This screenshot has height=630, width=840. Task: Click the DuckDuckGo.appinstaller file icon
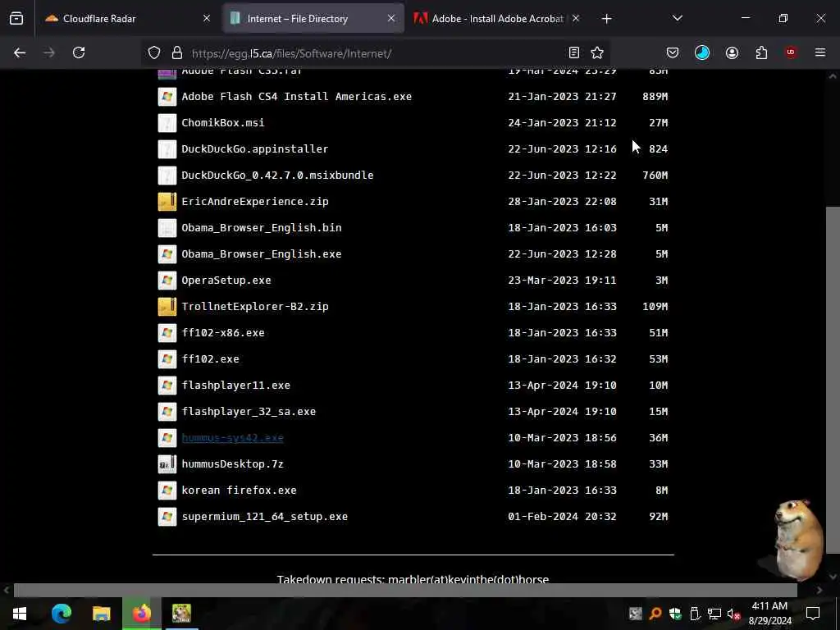click(167, 149)
